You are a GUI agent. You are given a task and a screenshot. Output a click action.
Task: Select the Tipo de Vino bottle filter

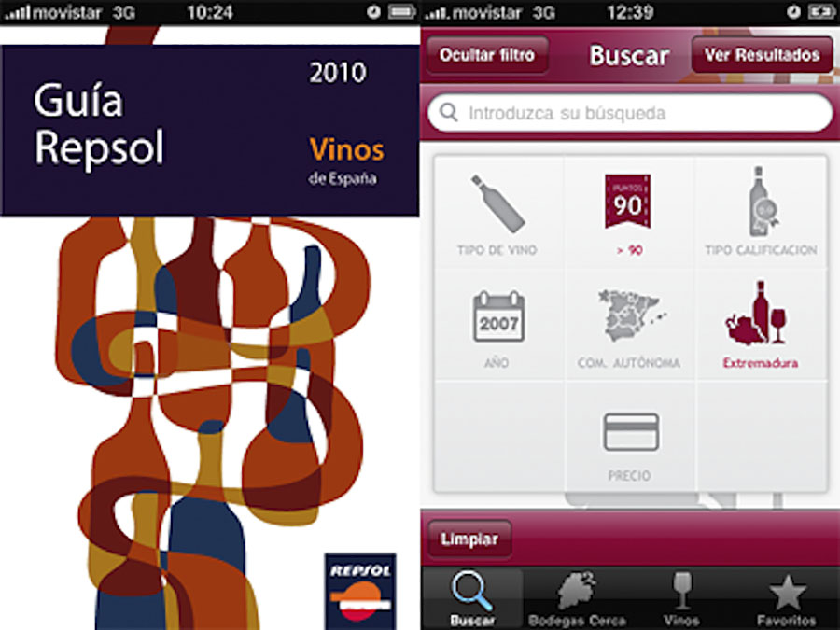[x=497, y=214]
